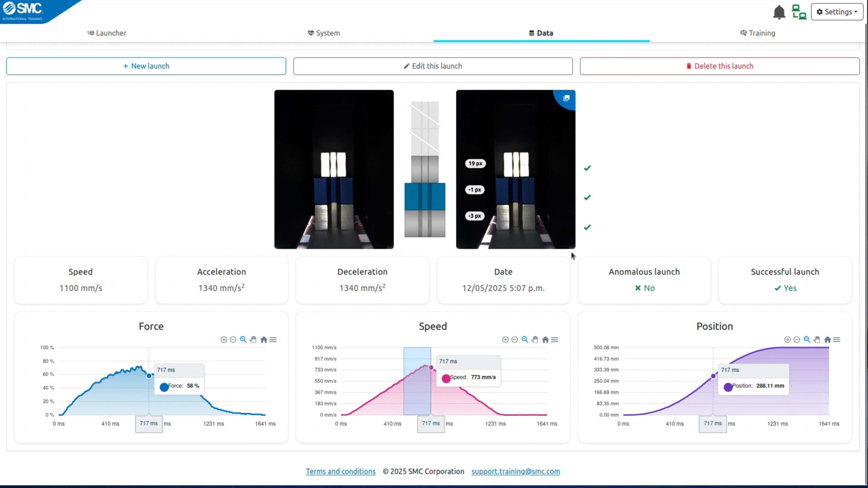This screenshot has width=868, height=488.
Task: Click the before-launch camera image
Action: point(334,169)
